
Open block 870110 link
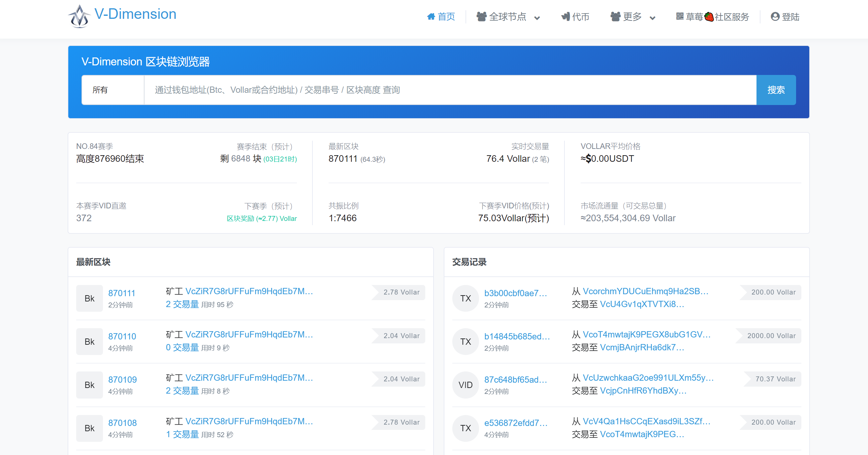122,336
